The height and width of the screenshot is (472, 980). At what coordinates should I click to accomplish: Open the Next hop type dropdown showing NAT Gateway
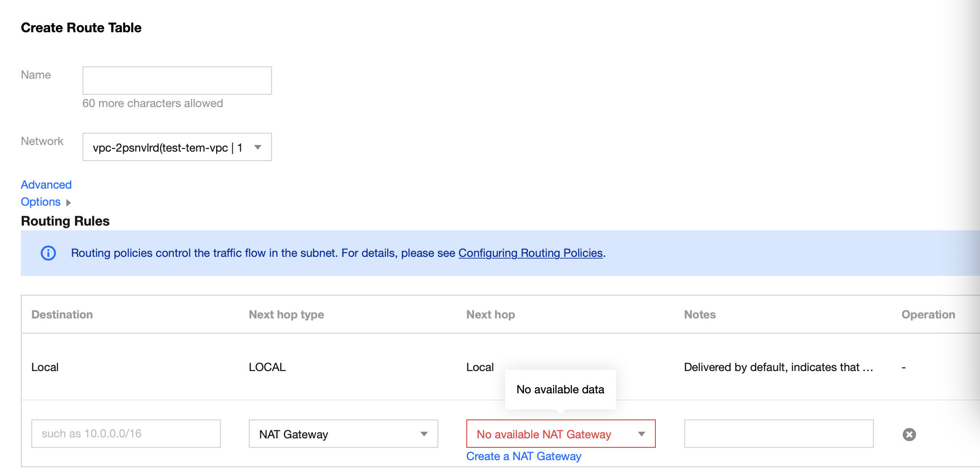(343, 434)
